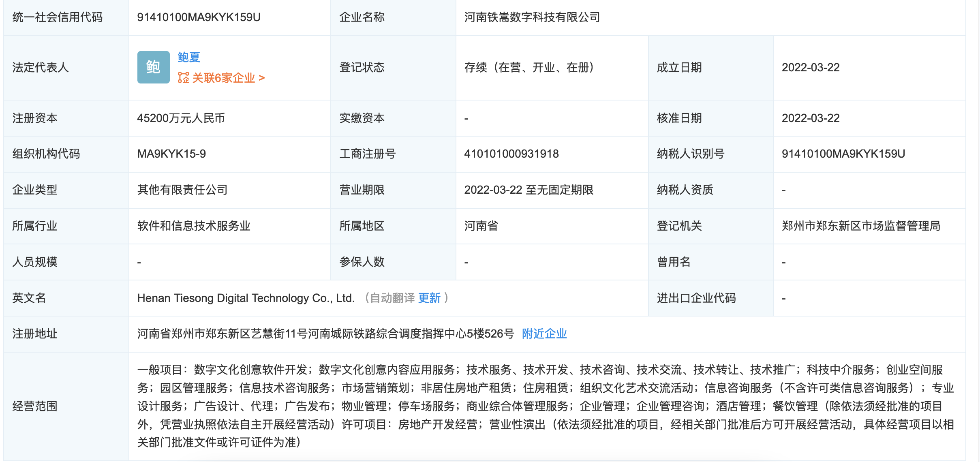This screenshot has width=980, height=462.
Task: Click English name Henan Tiesong Digital Technology
Action: [x=245, y=298]
